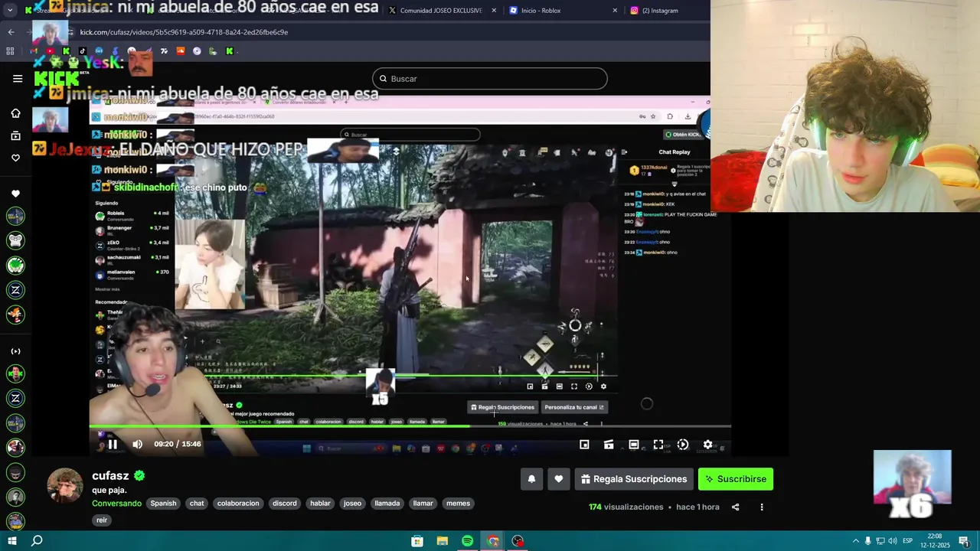Show hidden tray icons chevron
The image size is (980, 551).
(x=856, y=541)
